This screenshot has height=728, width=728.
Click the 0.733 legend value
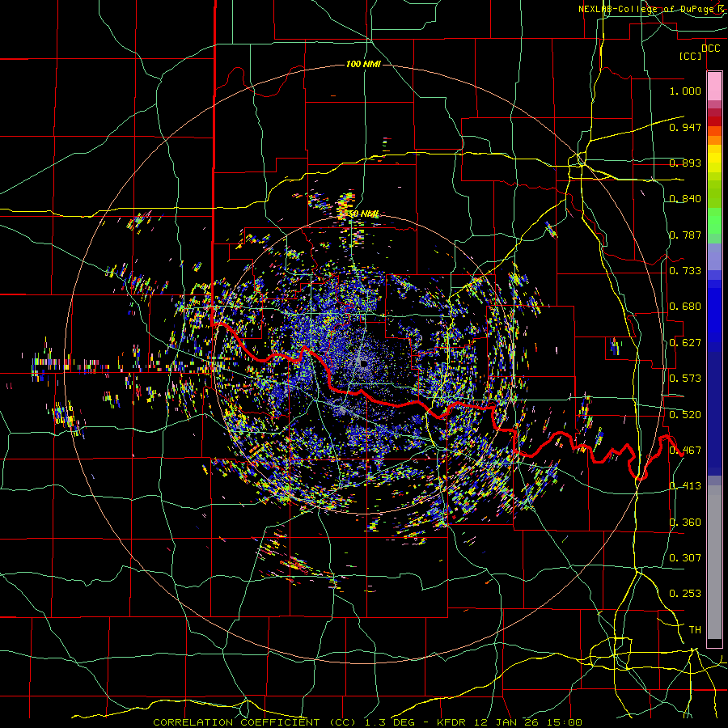685,271
